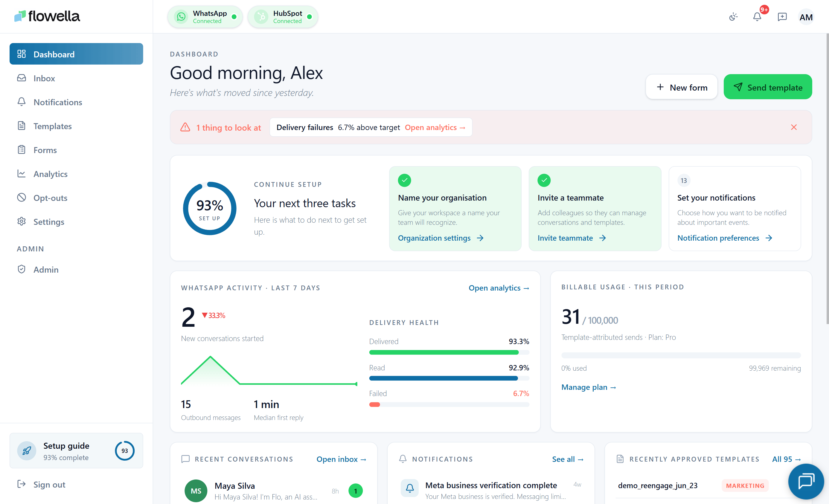Screen dimensions: 829x504
Task: Click the warning triangle icon in alert banner
Action: [185, 127]
